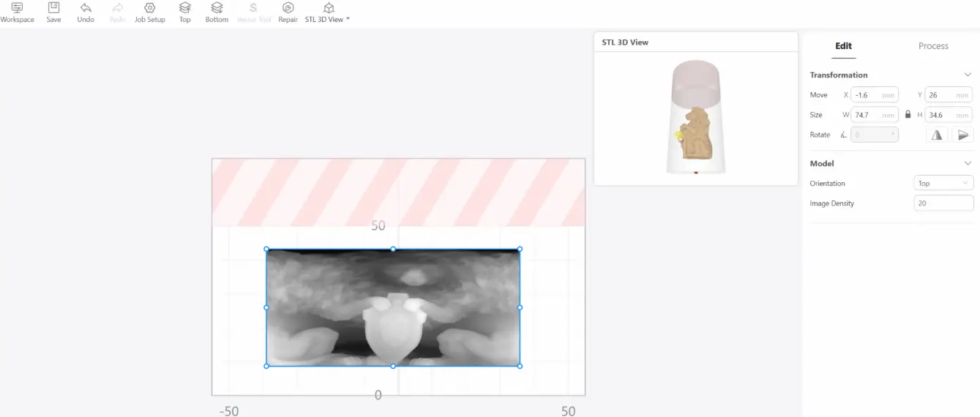Click the top-center selection handle
The width and height of the screenshot is (980, 417).
pyautogui.click(x=393, y=249)
